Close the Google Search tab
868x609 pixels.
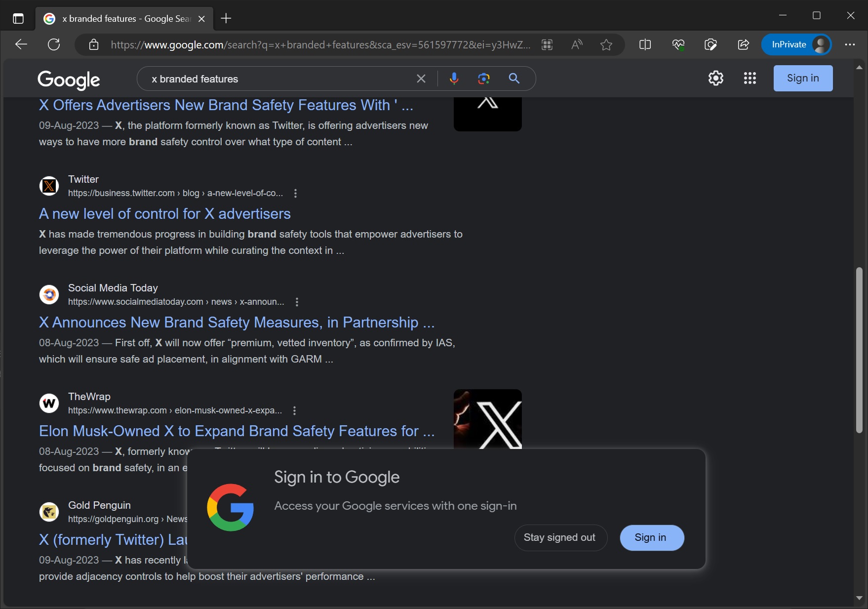[x=201, y=19]
